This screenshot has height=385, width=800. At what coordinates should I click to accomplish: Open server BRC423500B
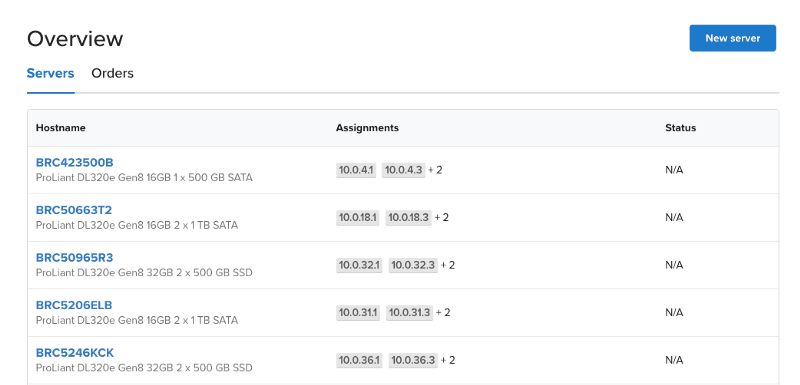point(74,163)
